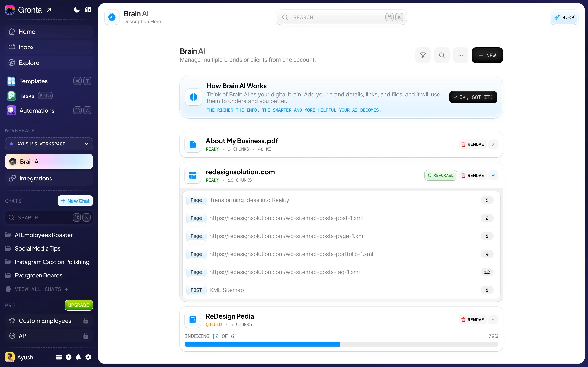Open Transforming Ideas into Reality page row
588x367 pixels.
[341, 200]
